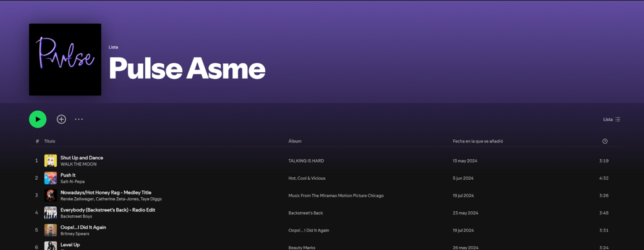This screenshot has height=250, width=644.
Task: Select Shut Up and Dance track title
Action: coord(82,158)
